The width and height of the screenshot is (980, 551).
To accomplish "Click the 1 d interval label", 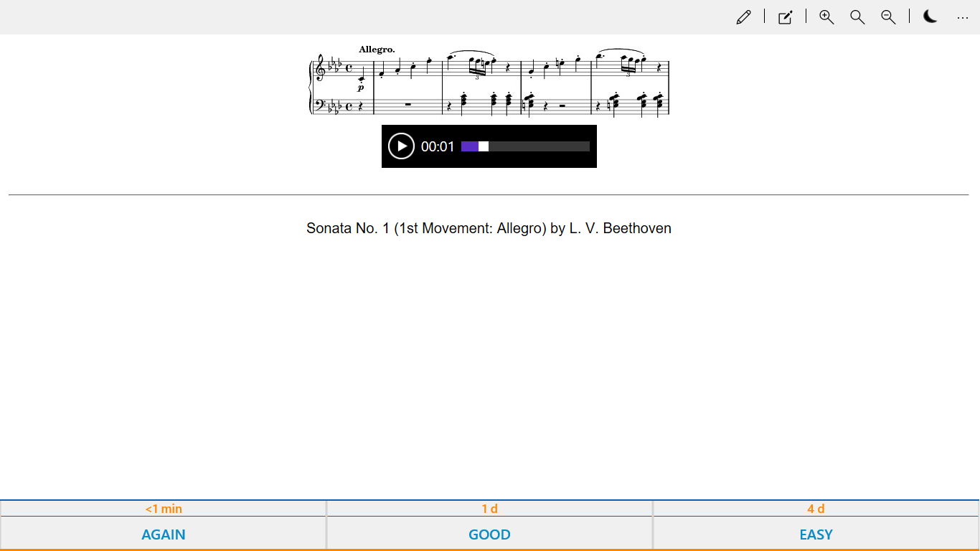I will coord(490,509).
